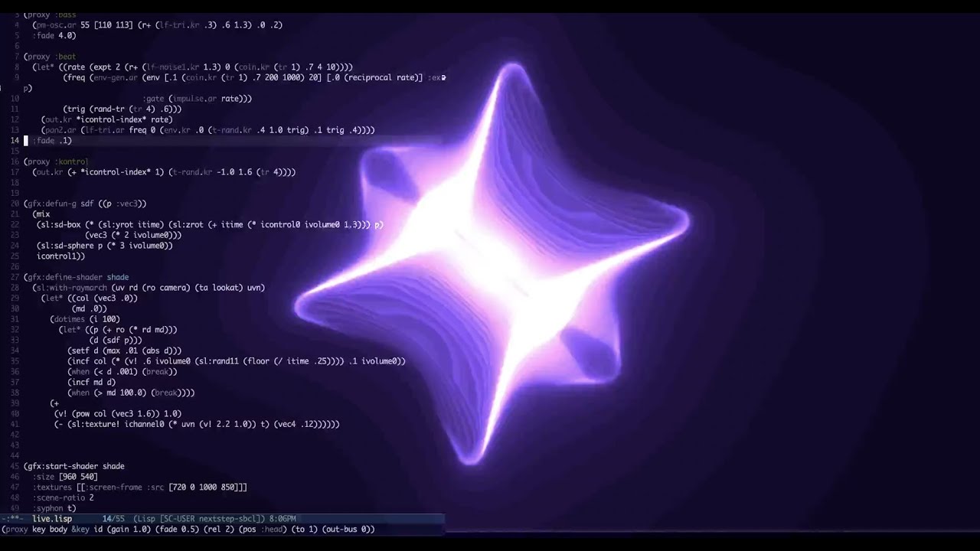Click 'pan2.ar' on line 13
The image size is (980, 551).
coord(60,130)
